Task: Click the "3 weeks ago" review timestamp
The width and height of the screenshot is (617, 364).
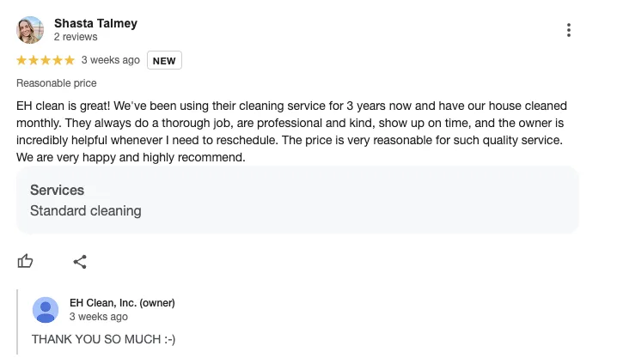Action: point(111,60)
